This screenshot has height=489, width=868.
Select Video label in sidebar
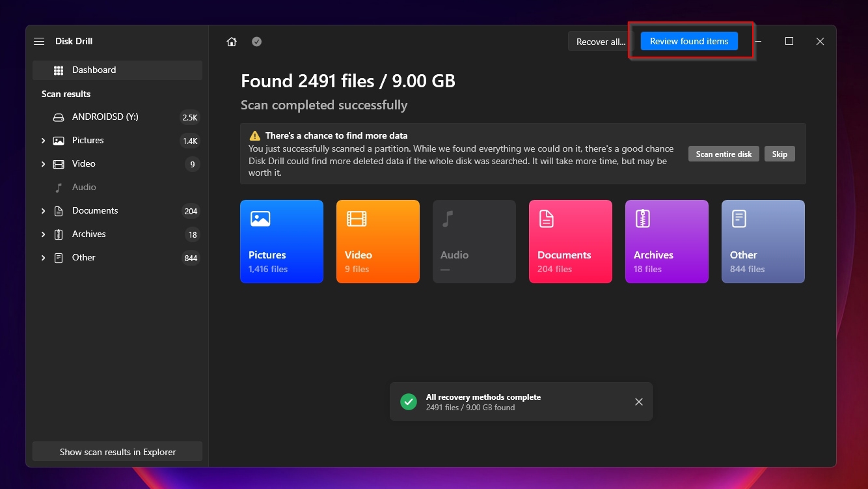point(84,164)
